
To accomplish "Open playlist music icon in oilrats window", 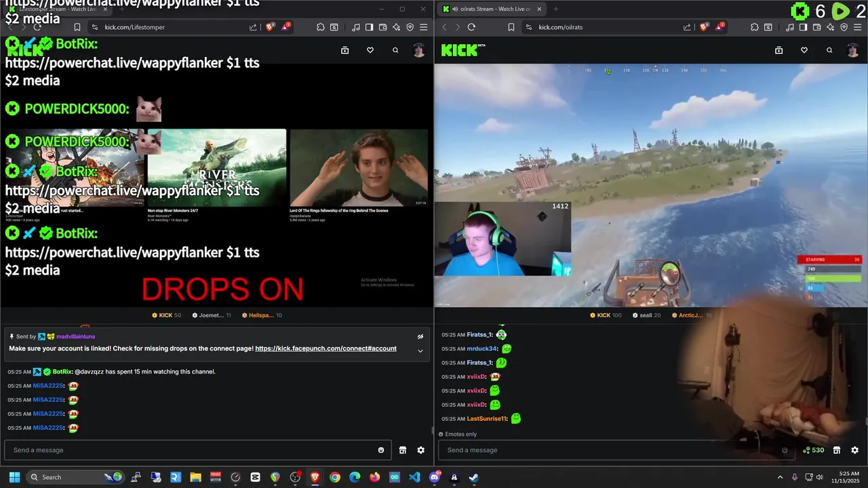I will 790,27.
